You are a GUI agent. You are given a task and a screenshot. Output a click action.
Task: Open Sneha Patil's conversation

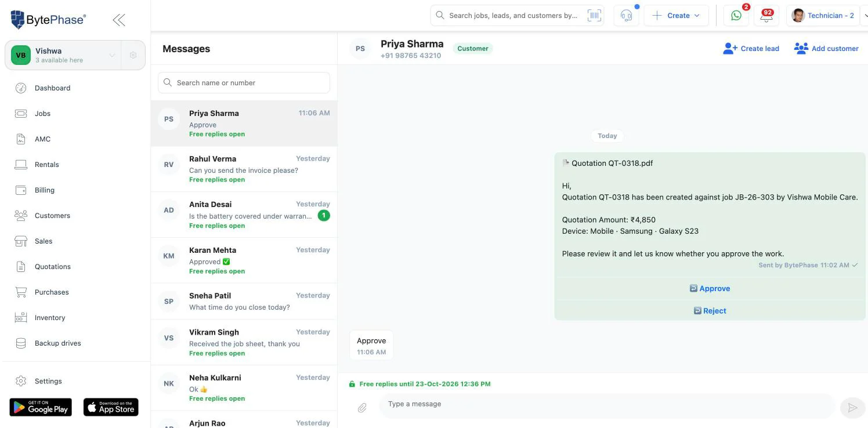[244, 302]
